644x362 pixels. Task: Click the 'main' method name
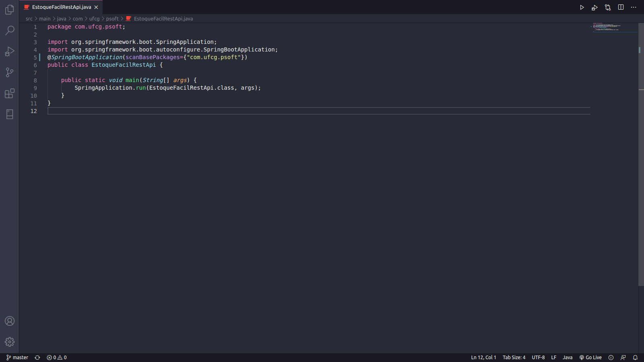click(132, 80)
